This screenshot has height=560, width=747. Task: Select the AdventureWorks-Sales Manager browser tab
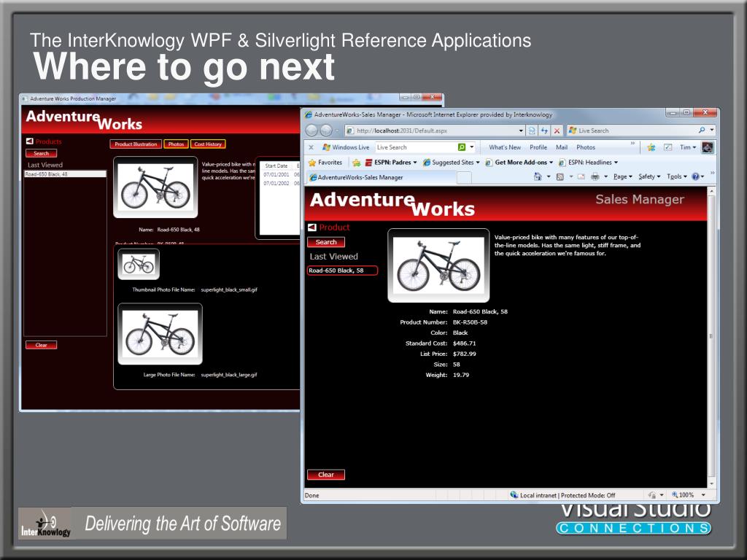381,177
